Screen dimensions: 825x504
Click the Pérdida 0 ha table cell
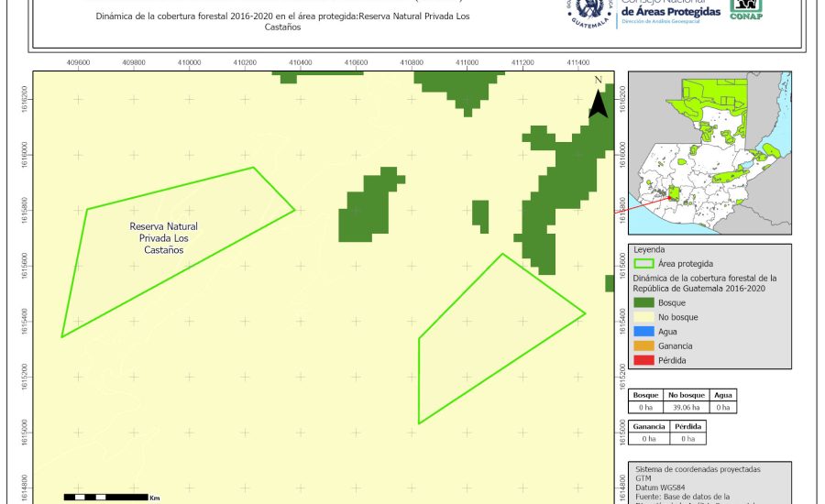coord(687,439)
